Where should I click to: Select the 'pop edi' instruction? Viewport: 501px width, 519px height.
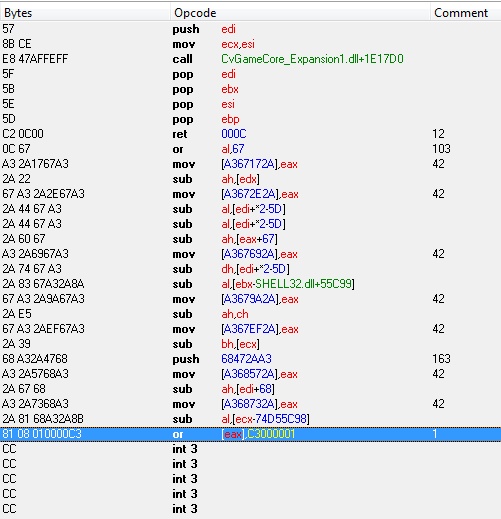[250, 74]
